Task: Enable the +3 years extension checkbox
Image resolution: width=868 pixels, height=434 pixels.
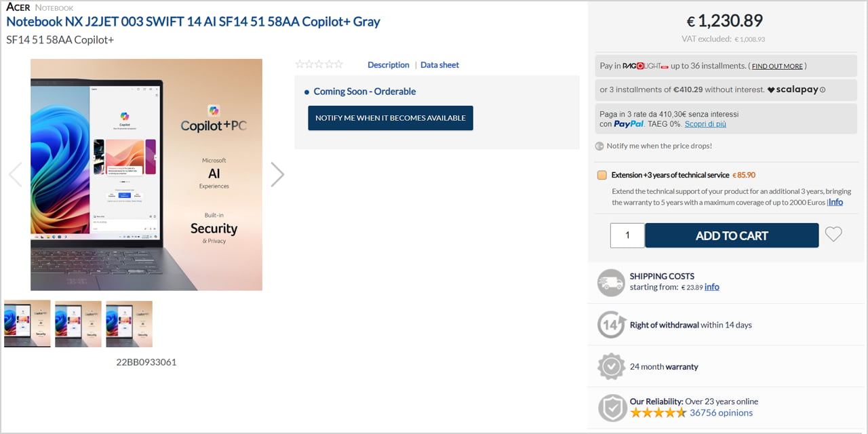Action: click(602, 175)
